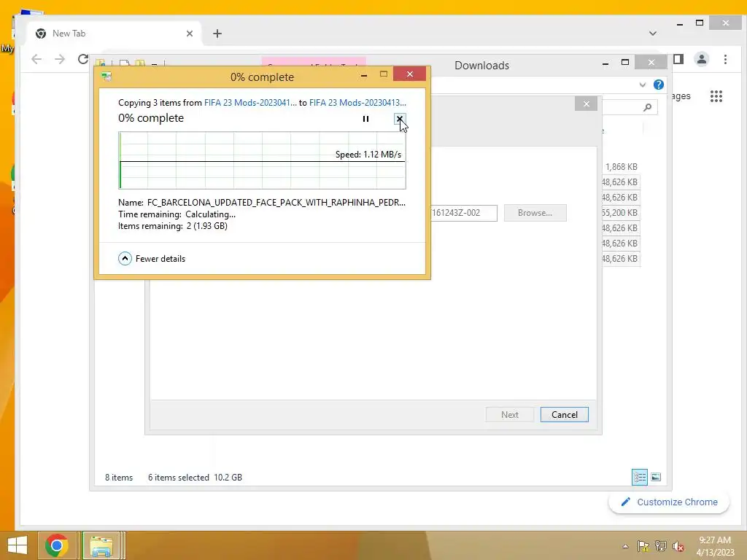
Task: Click the copy progress speed graph
Action: pos(262,160)
